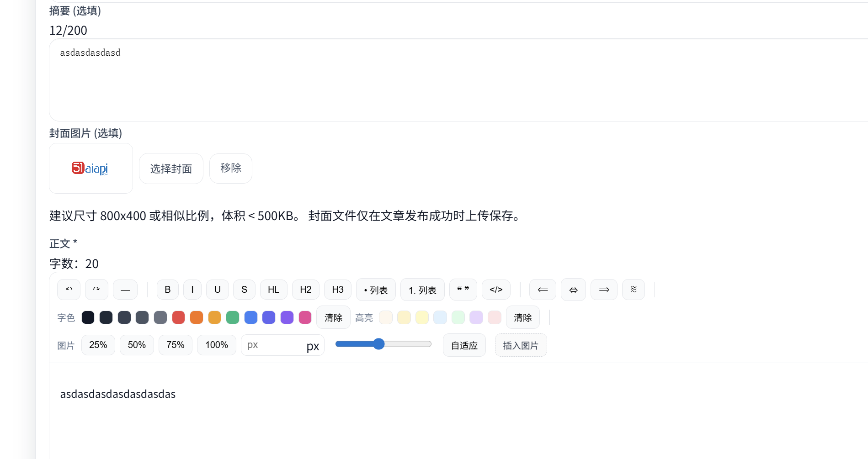Pick the red font color swatch

click(178, 317)
